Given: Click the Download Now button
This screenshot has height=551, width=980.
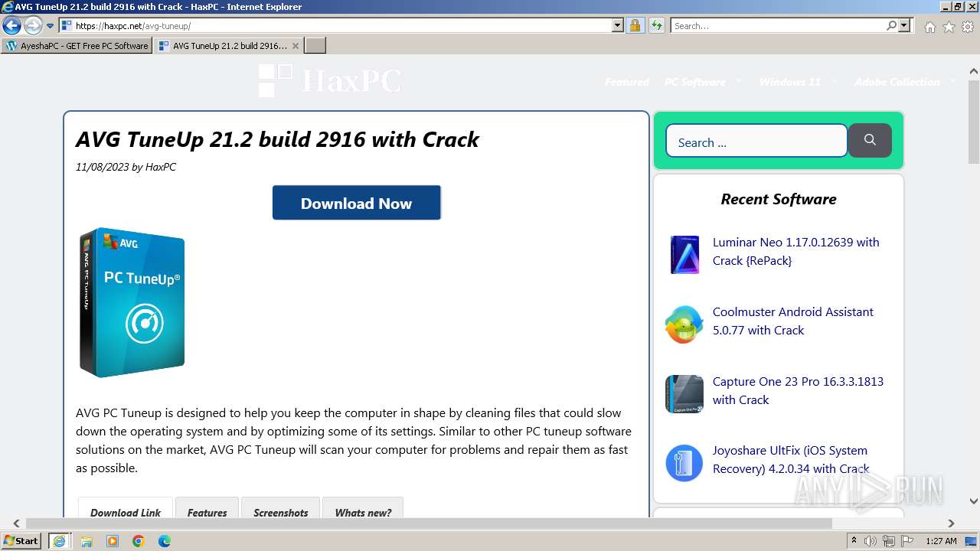Looking at the screenshot, I should click(356, 203).
